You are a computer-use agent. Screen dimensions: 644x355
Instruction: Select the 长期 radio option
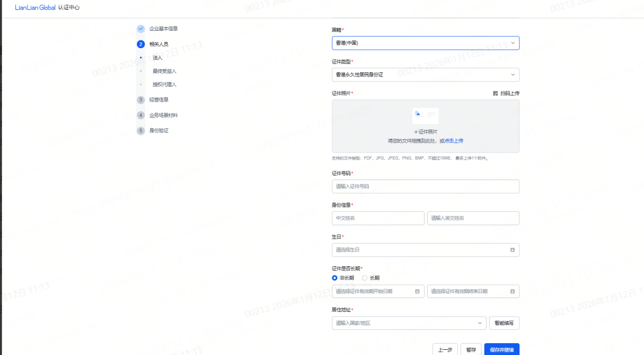(365, 278)
